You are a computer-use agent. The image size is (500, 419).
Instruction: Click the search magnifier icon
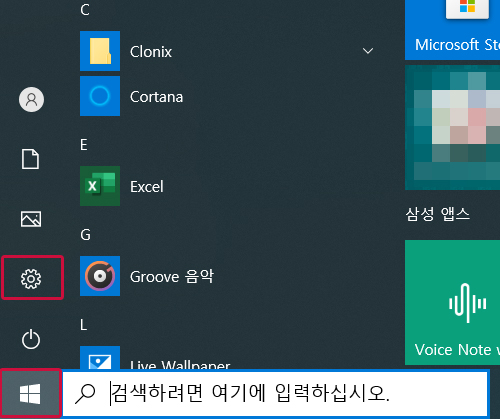(85, 394)
